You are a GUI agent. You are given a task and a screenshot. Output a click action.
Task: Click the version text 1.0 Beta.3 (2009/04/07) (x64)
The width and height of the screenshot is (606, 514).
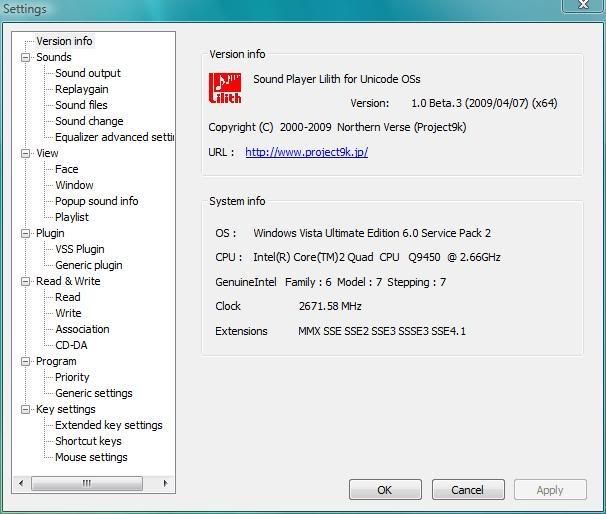pyautogui.click(x=484, y=103)
